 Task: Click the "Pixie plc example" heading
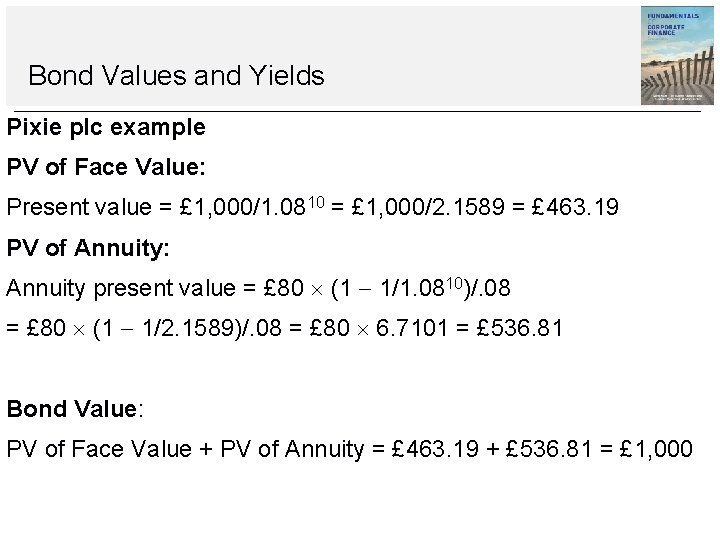[106, 128]
